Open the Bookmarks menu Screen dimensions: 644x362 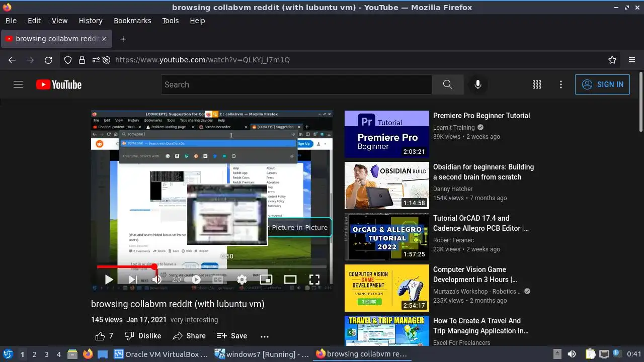pyautogui.click(x=132, y=21)
